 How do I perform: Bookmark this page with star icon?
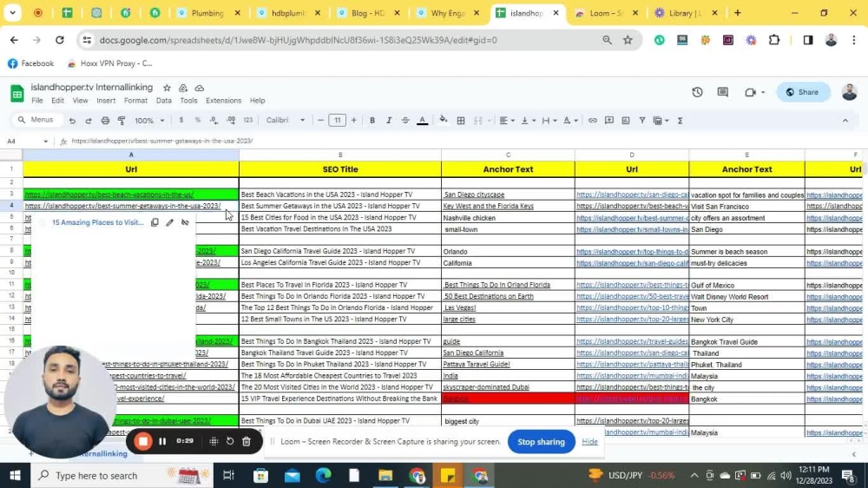click(x=628, y=40)
